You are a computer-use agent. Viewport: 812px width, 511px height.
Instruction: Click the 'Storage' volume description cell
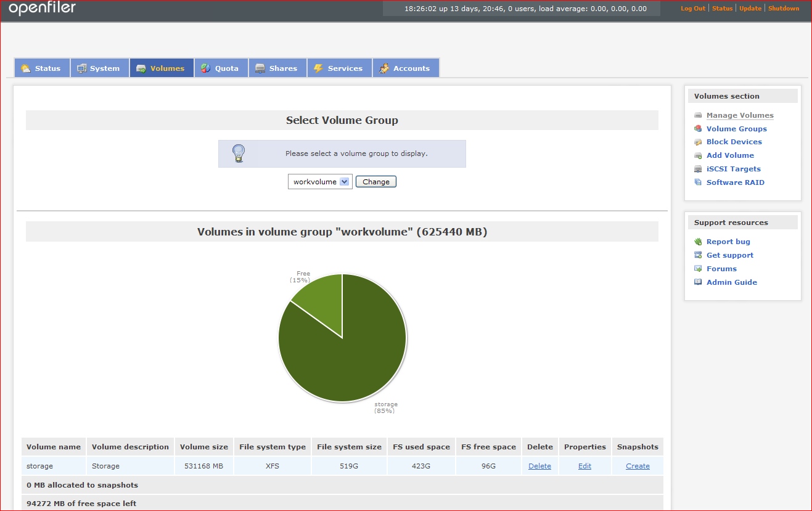pos(130,466)
